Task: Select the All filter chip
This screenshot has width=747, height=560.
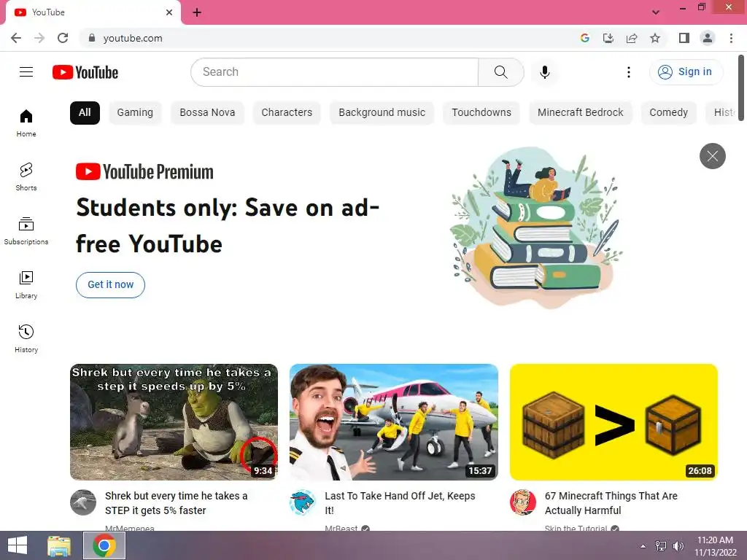Action: tap(85, 113)
